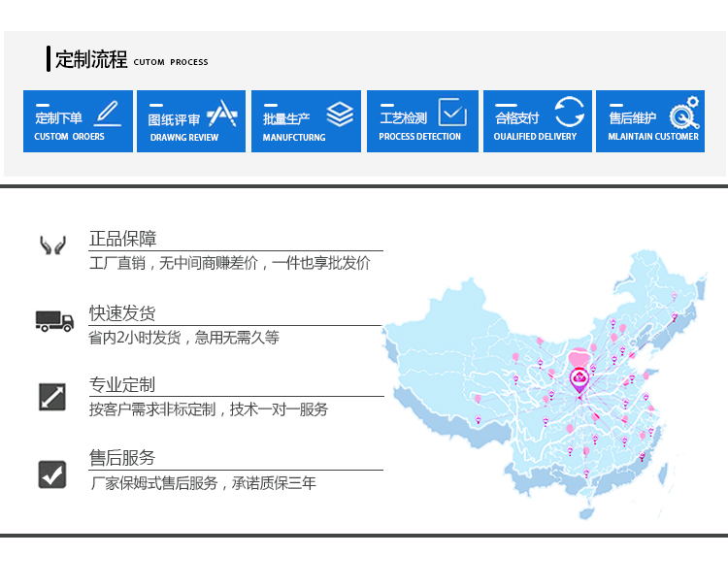
Task: Click the pencil icon on 定制下单 tile
Action: (107, 113)
